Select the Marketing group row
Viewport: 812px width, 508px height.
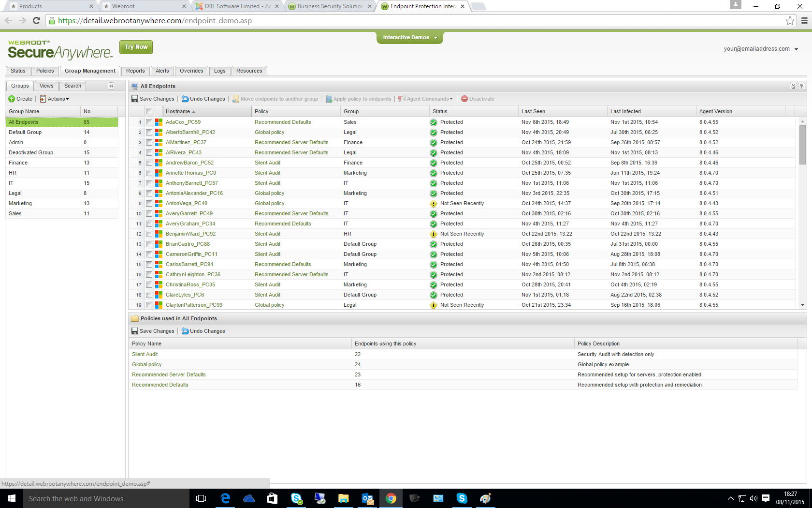coord(62,203)
